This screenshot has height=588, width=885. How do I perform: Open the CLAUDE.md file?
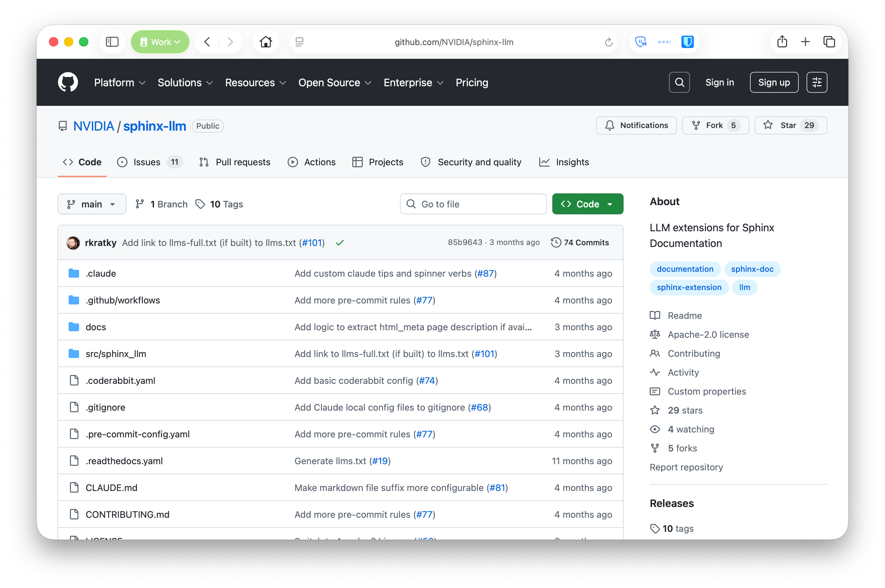(111, 487)
